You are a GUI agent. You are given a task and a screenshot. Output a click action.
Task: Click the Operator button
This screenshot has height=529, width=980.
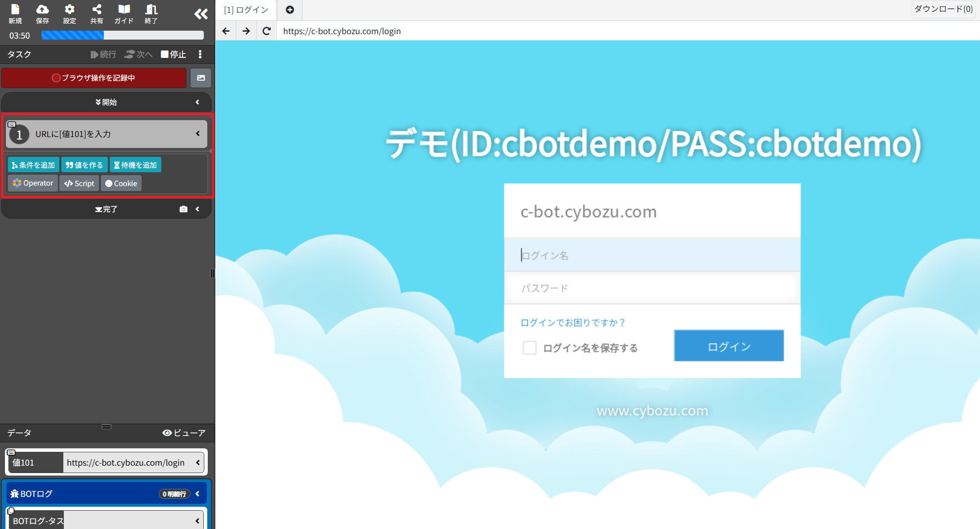coord(33,183)
